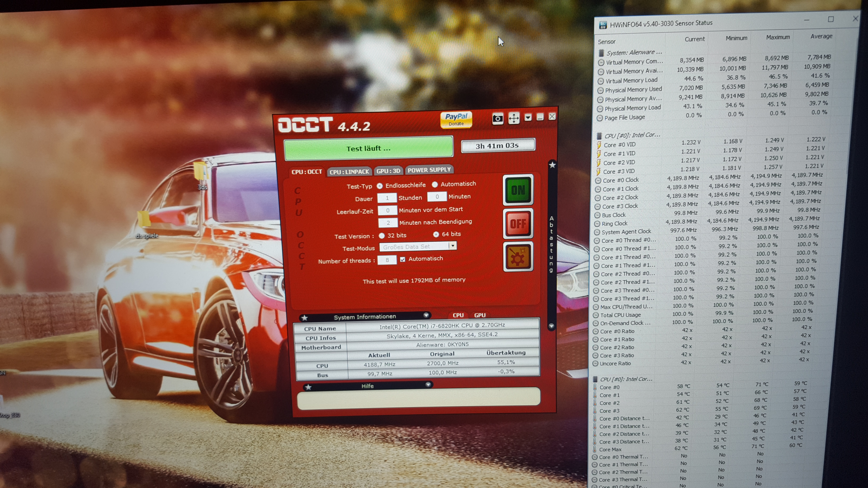Click the Current column header in HWiNFO64
The width and height of the screenshot is (868, 488).
(694, 39)
